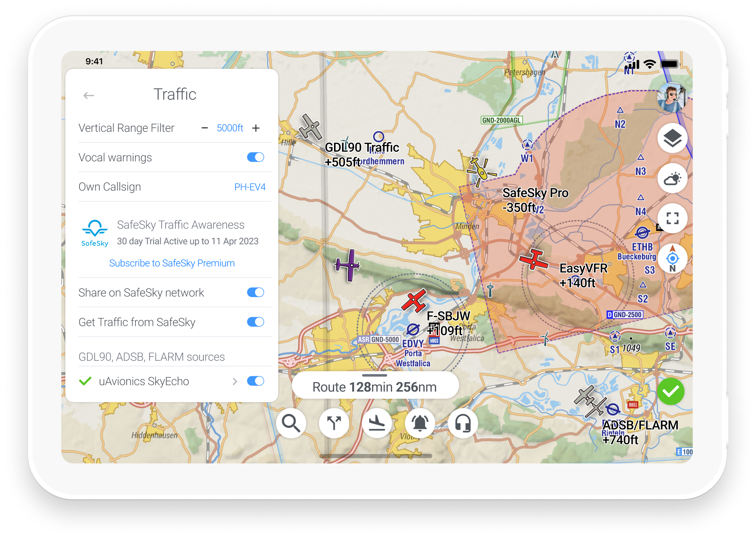The width and height of the screenshot is (756, 539).
Task: Expand uAvionics SkyEcho details chevron
Action: tap(235, 381)
